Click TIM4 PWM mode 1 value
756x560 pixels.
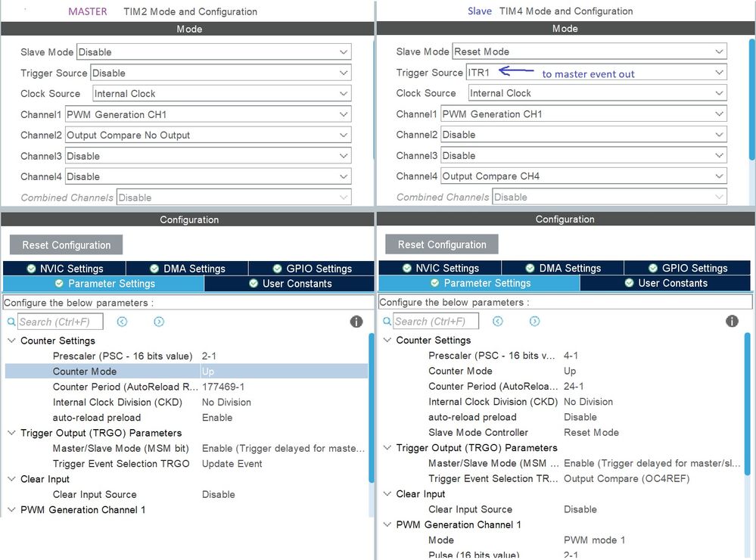(x=594, y=540)
